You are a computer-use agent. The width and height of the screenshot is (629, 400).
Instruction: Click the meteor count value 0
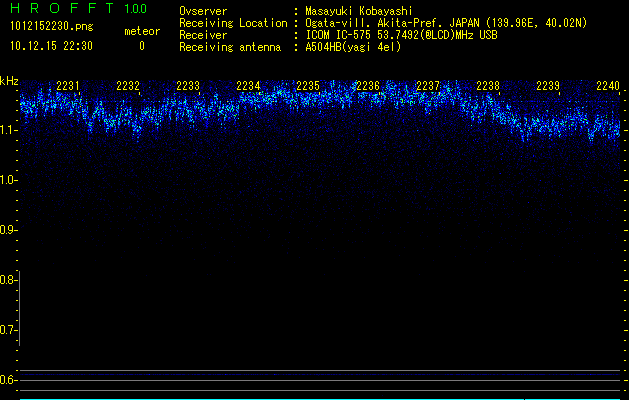tap(142, 46)
